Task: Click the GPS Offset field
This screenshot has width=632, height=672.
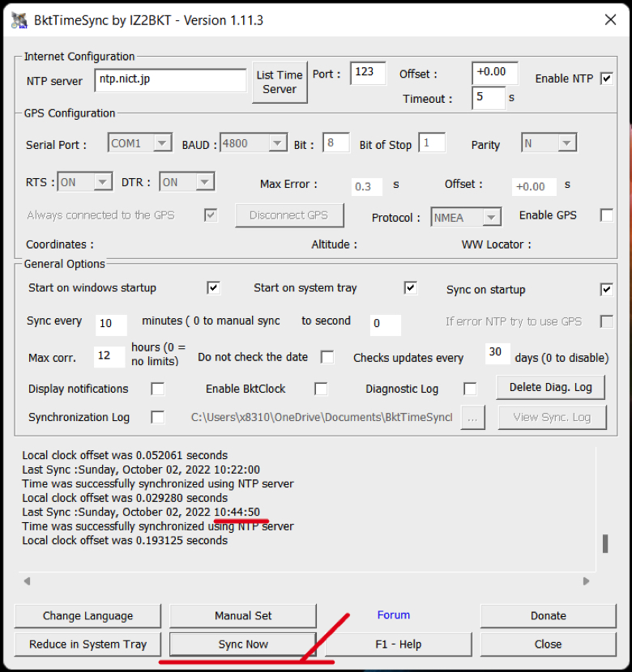Action: point(534,187)
